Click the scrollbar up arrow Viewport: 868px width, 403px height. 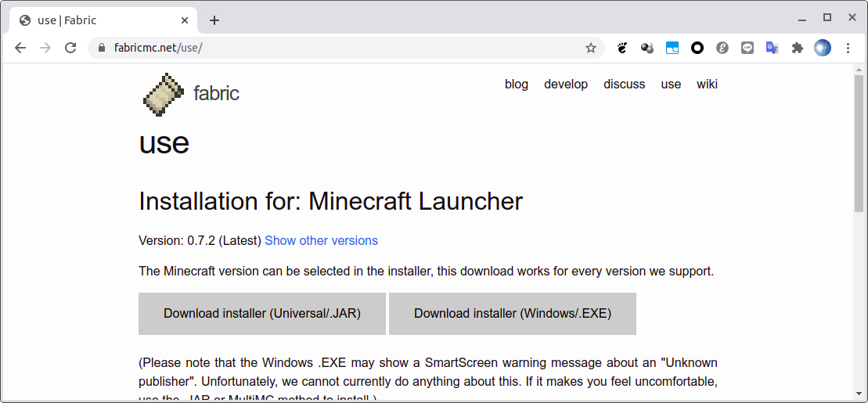[859, 70]
